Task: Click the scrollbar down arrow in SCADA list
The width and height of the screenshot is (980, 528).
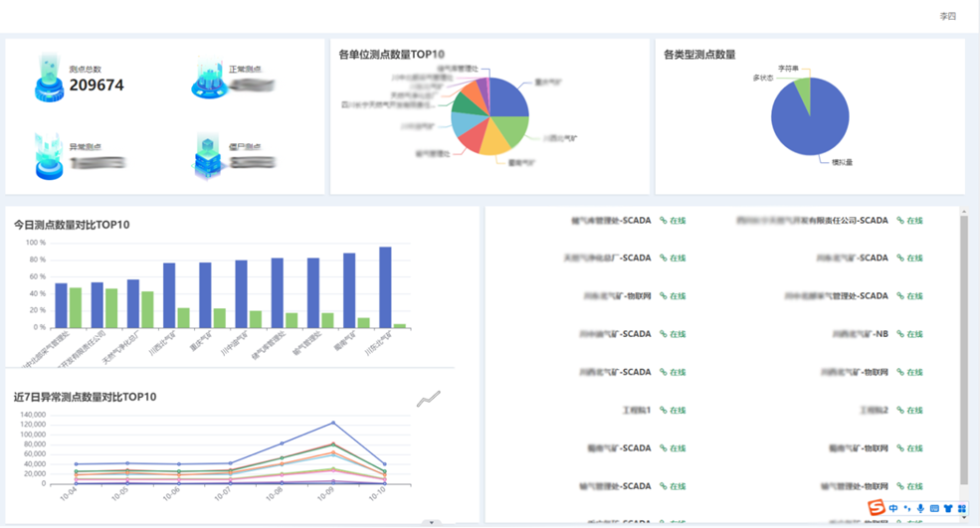Action: (963, 515)
